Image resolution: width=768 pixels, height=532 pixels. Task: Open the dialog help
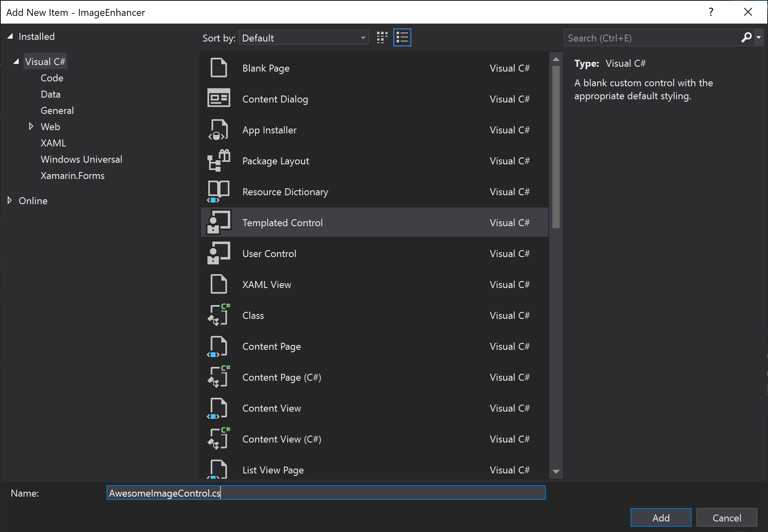[711, 12]
